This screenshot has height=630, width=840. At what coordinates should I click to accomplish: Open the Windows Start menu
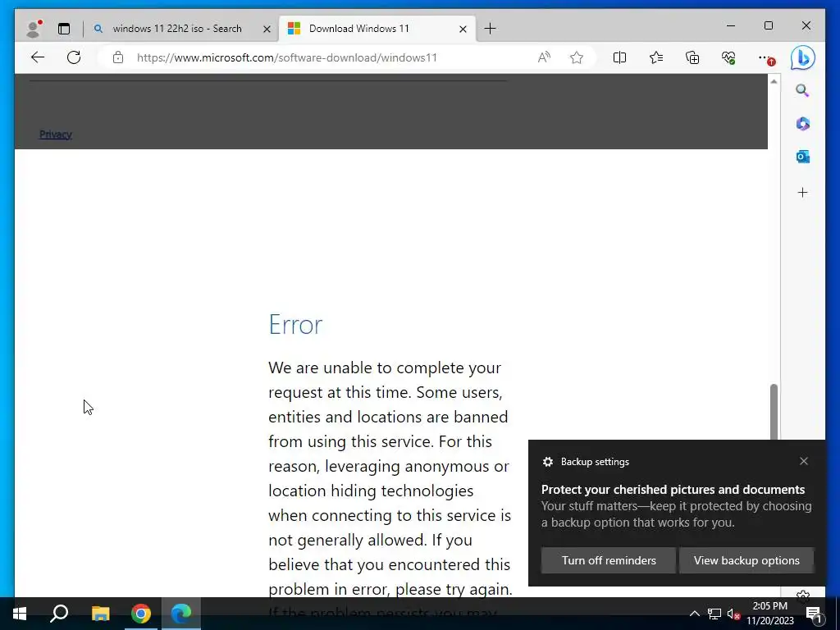tap(20, 614)
